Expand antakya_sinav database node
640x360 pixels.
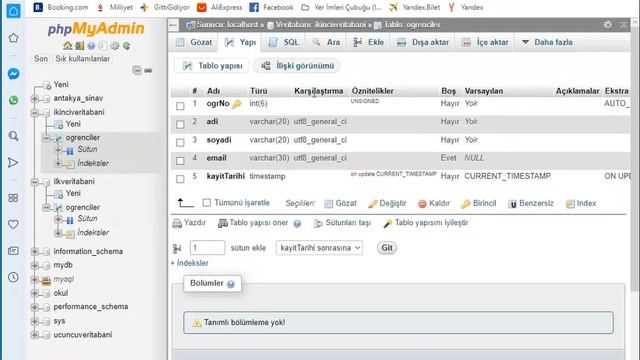coord(35,98)
